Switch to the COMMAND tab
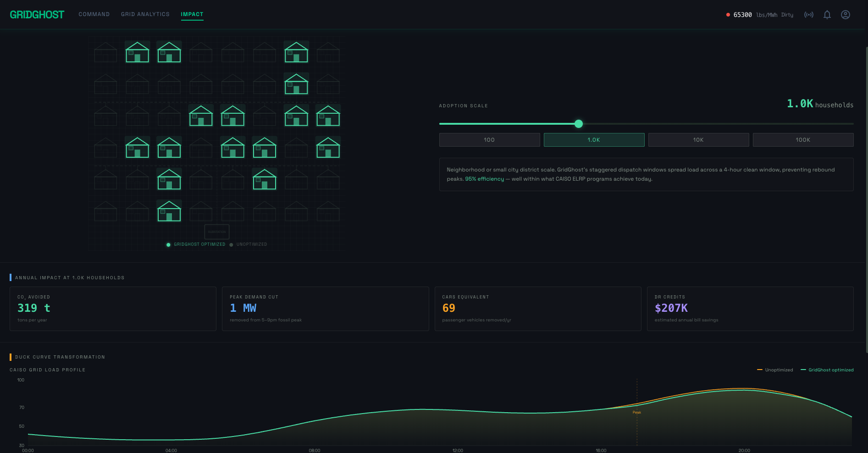868x453 pixels. coord(94,14)
